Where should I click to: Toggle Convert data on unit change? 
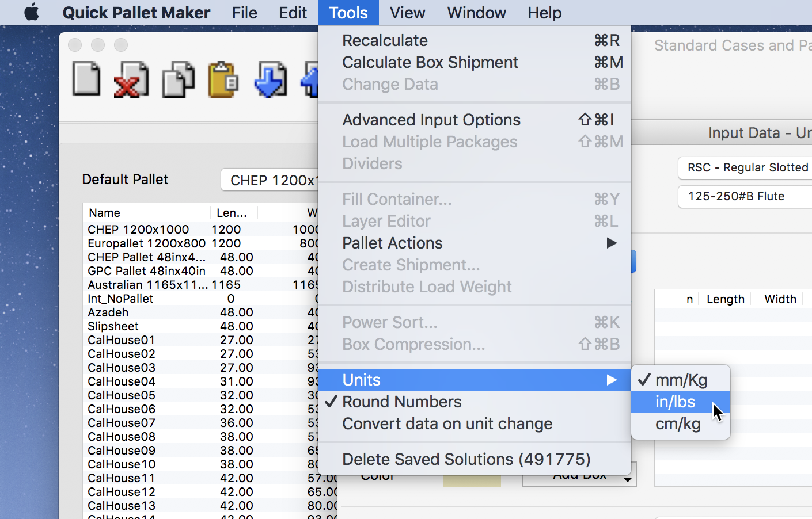tap(475, 423)
